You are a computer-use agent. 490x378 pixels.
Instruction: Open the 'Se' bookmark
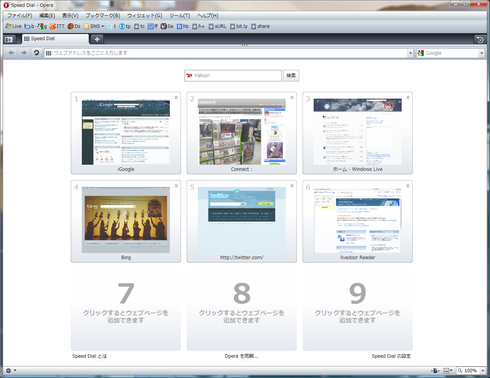click(x=167, y=26)
